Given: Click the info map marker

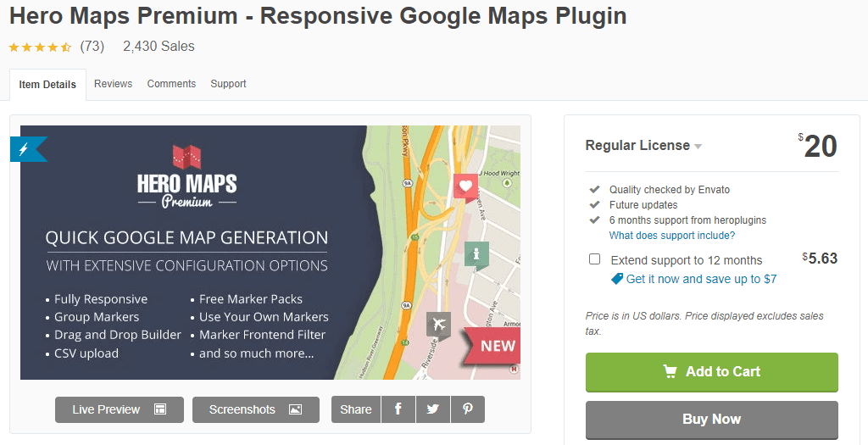Looking at the screenshot, I should (x=476, y=255).
